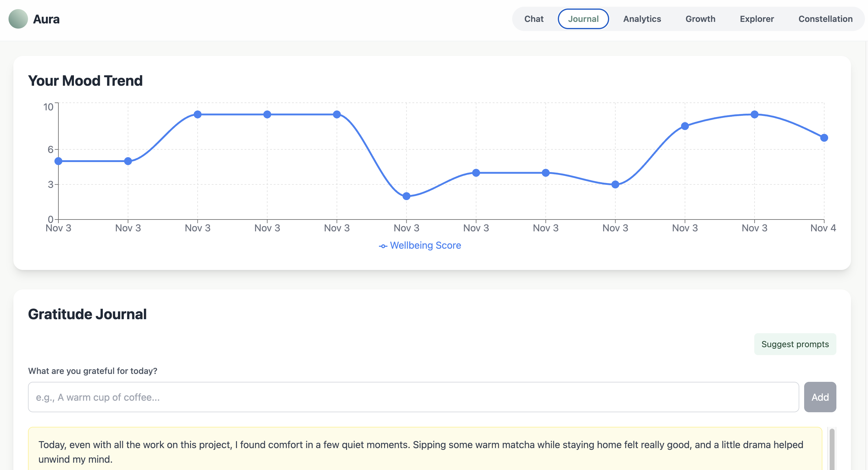Open the Chat tab

534,19
